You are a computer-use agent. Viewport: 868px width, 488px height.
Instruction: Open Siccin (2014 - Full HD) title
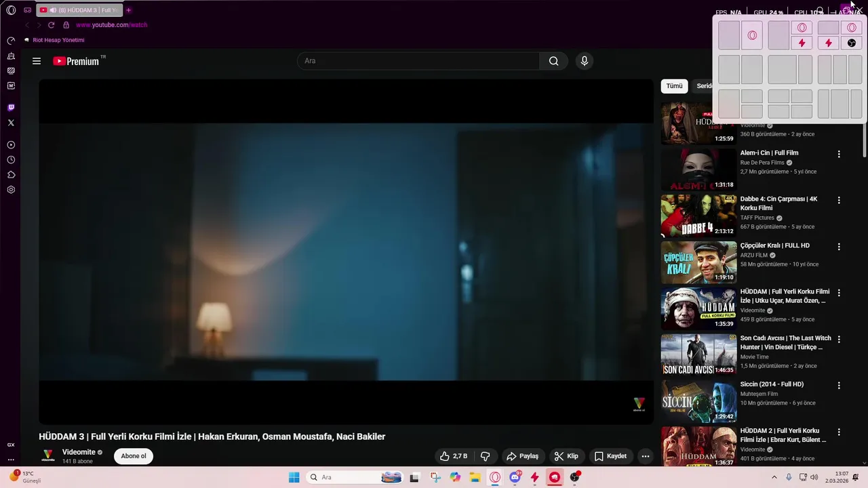click(772, 384)
